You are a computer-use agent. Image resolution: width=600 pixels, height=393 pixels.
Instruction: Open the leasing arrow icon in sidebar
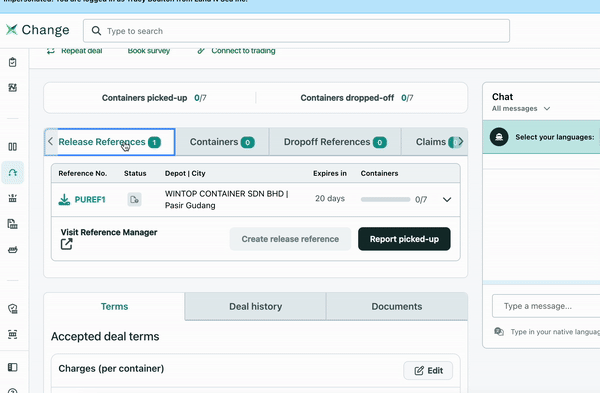pyautogui.click(x=13, y=173)
